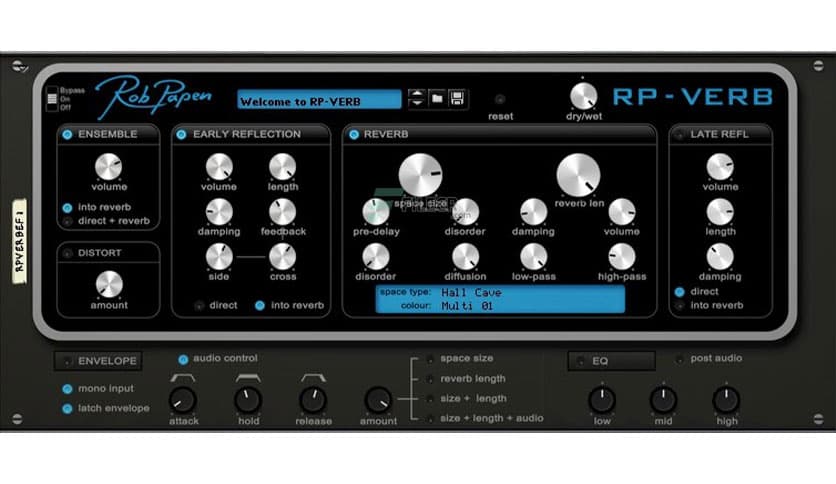The height and width of the screenshot is (484, 836).
Task: Toggle the EQ section button
Action: click(x=612, y=361)
